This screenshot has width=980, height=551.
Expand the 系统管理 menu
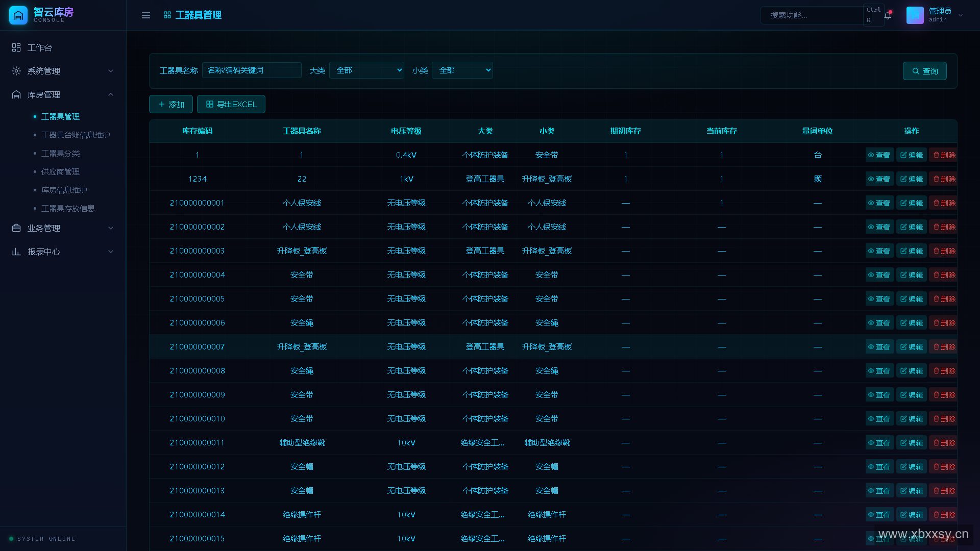coord(63,71)
